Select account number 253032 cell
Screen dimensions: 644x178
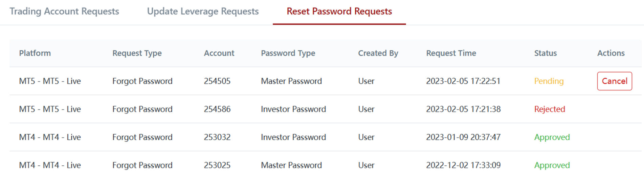click(217, 137)
